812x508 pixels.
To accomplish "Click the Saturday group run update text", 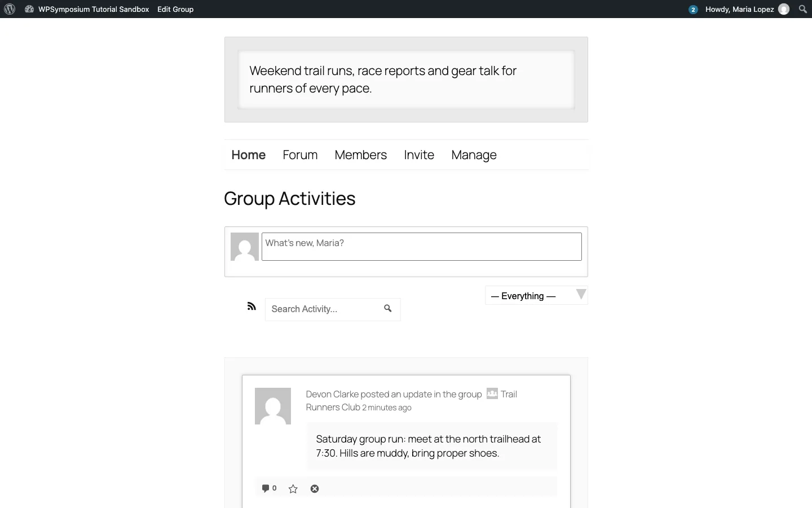I will 429,446.
